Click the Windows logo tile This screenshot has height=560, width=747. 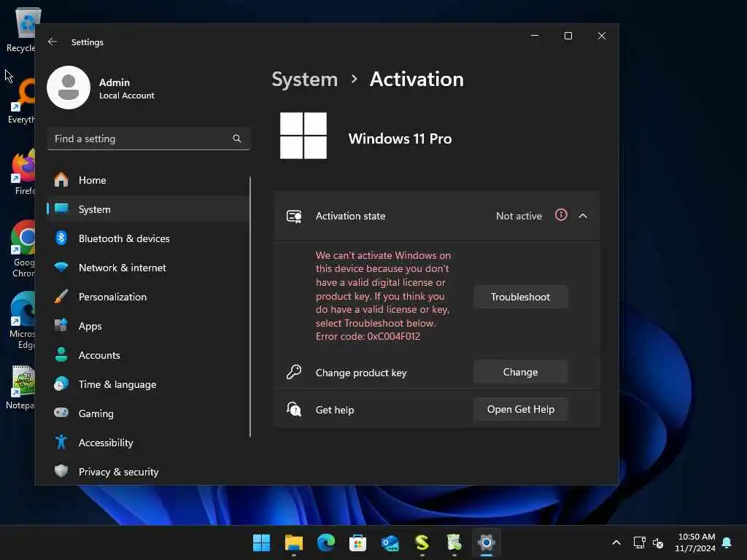click(x=303, y=136)
